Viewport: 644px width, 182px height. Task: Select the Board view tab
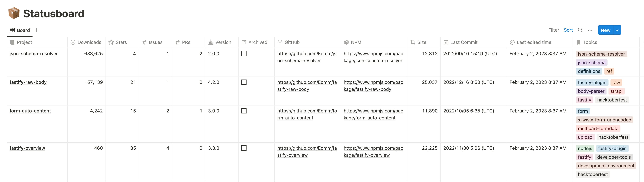(x=20, y=30)
